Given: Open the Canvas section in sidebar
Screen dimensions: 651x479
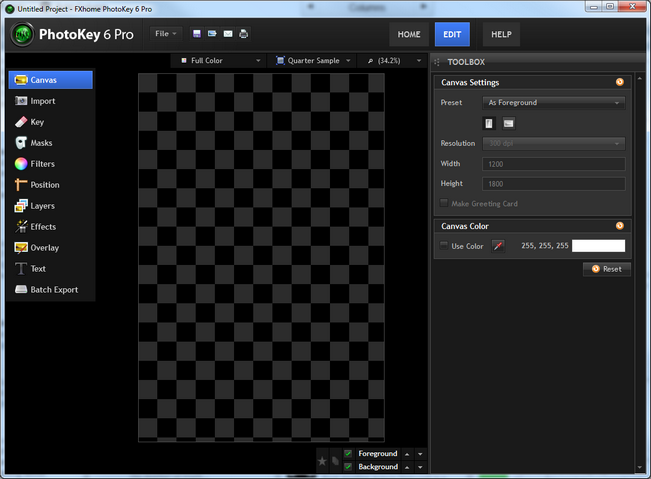Looking at the screenshot, I should coord(51,80).
